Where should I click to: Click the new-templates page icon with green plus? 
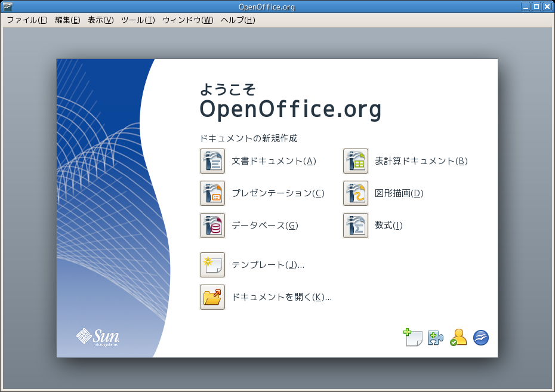(x=413, y=338)
